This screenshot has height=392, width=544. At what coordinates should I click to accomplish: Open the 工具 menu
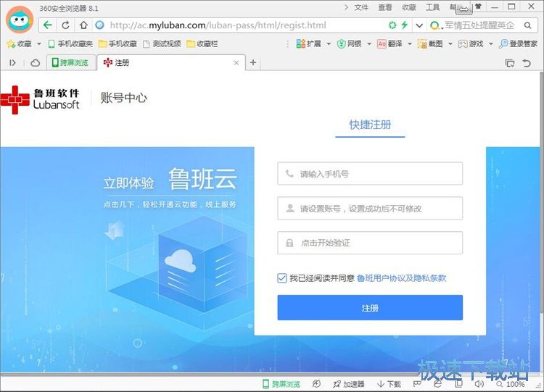(432, 7)
